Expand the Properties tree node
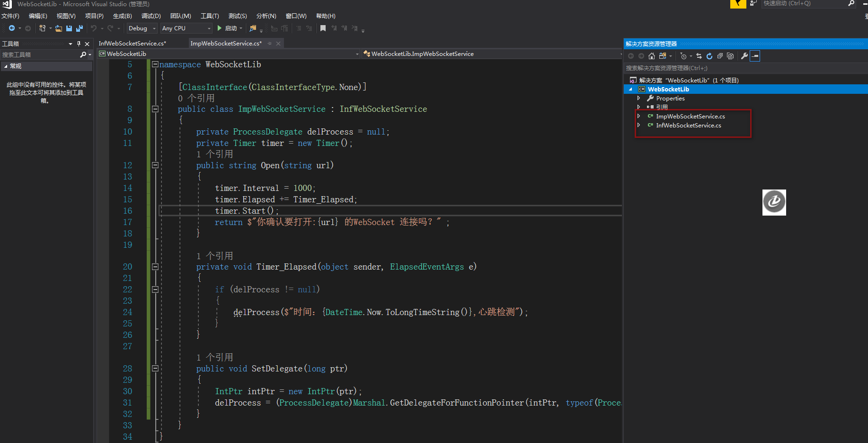Image resolution: width=868 pixels, height=443 pixels. click(x=638, y=98)
